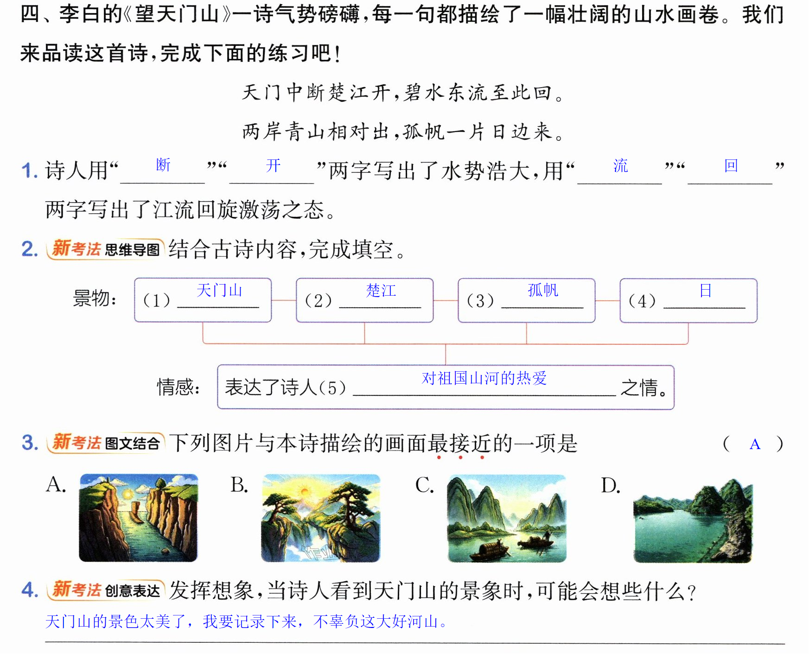This screenshot has height=672, width=809.
Task: Click box (4) containing 日
Action: [x=688, y=300]
